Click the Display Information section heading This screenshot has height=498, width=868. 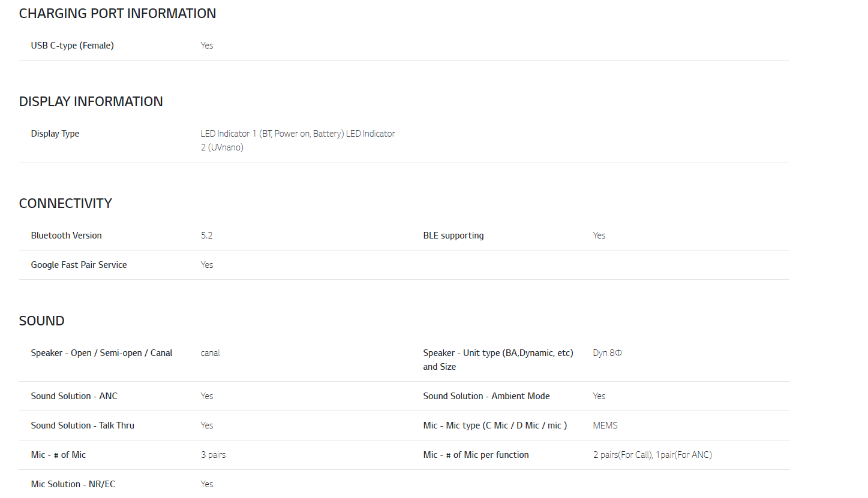click(x=91, y=102)
